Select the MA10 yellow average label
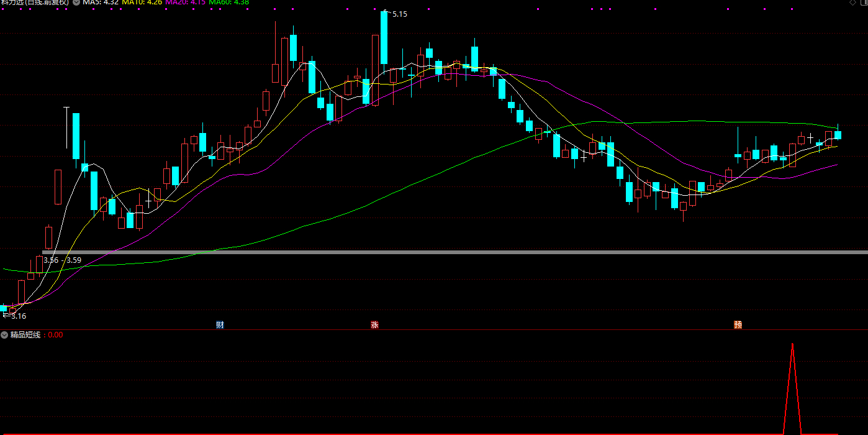The image size is (868, 435). (x=142, y=2)
